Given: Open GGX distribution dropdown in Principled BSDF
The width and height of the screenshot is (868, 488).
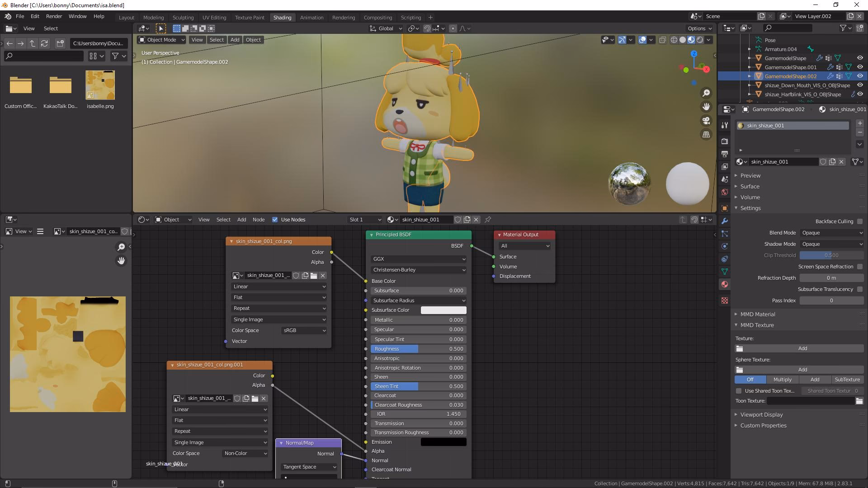Looking at the screenshot, I should [x=419, y=259].
